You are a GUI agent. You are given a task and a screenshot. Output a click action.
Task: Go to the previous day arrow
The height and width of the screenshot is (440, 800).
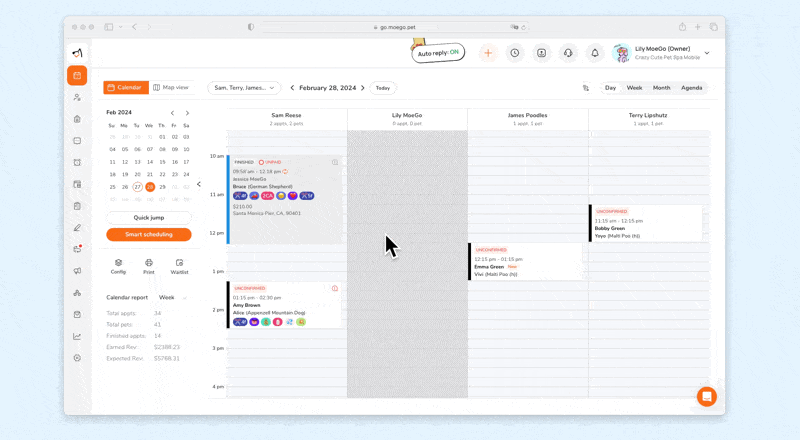click(x=292, y=88)
